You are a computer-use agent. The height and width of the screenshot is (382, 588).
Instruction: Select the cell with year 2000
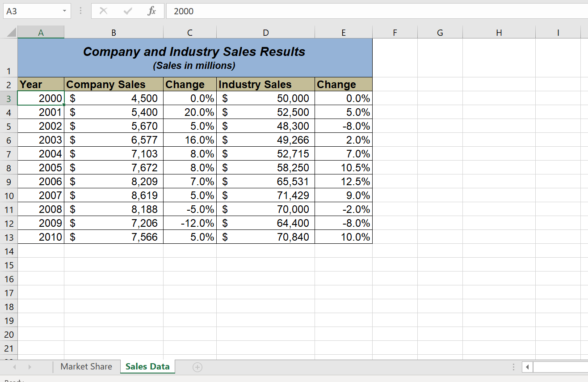[41, 98]
